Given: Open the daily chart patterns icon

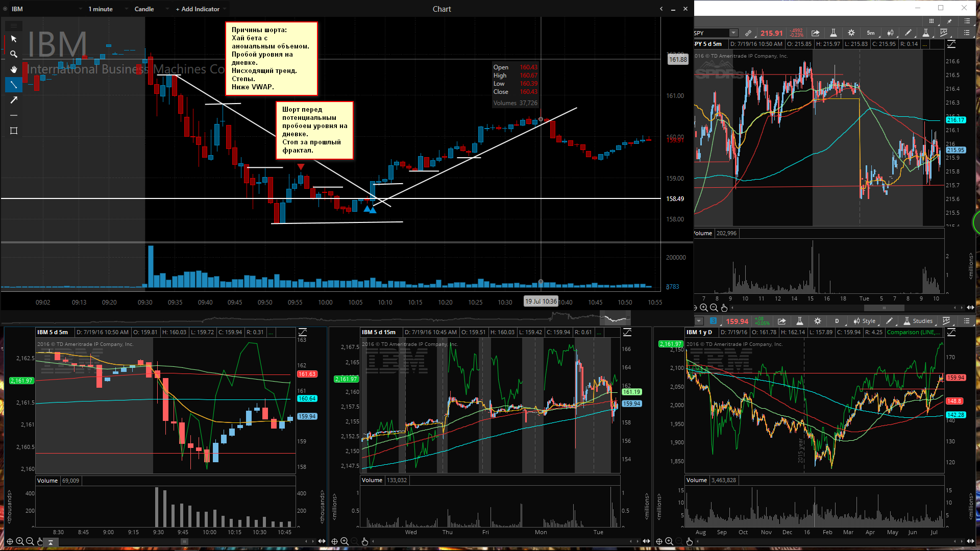Looking at the screenshot, I should click(946, 321).
